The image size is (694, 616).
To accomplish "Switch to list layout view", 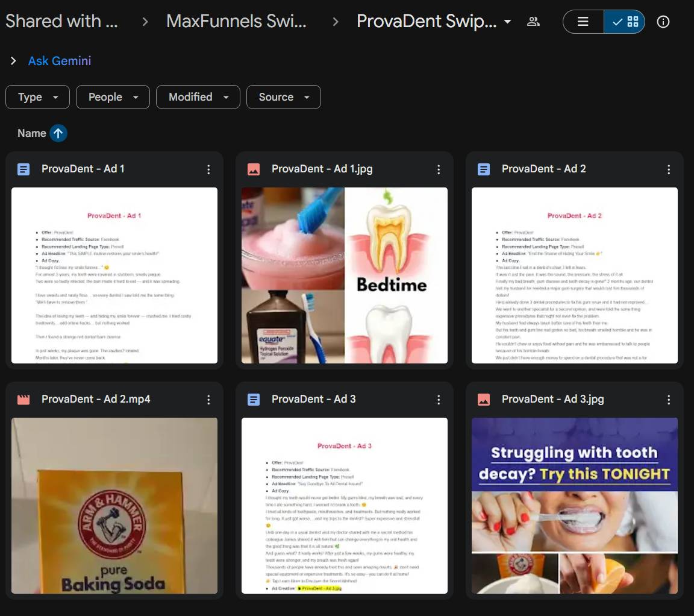I will [583, 22].
